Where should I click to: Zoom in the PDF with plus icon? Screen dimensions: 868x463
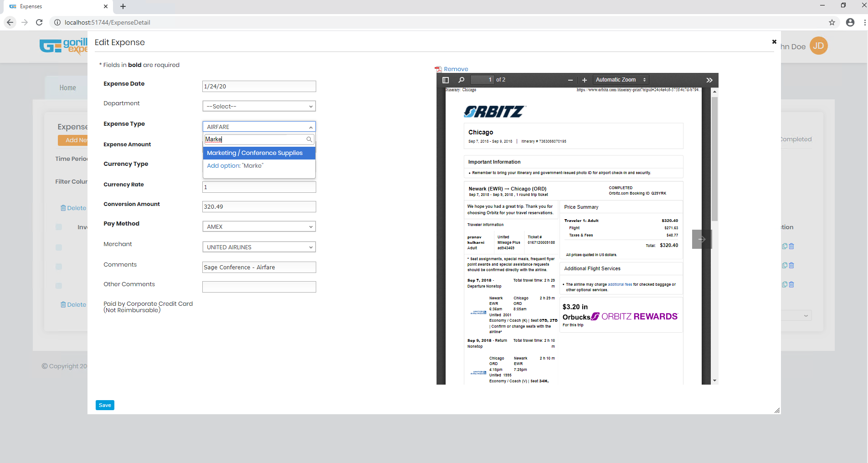[585, 80]
